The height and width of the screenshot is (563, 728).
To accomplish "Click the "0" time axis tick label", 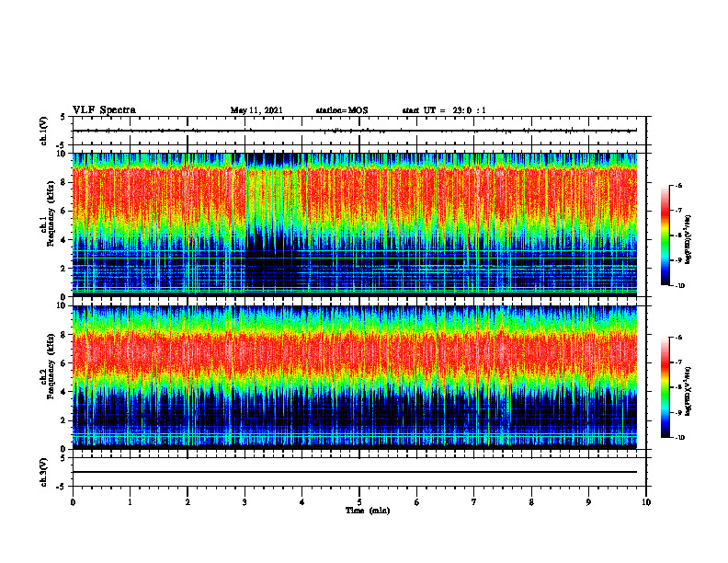I will (x=73, y=502).
